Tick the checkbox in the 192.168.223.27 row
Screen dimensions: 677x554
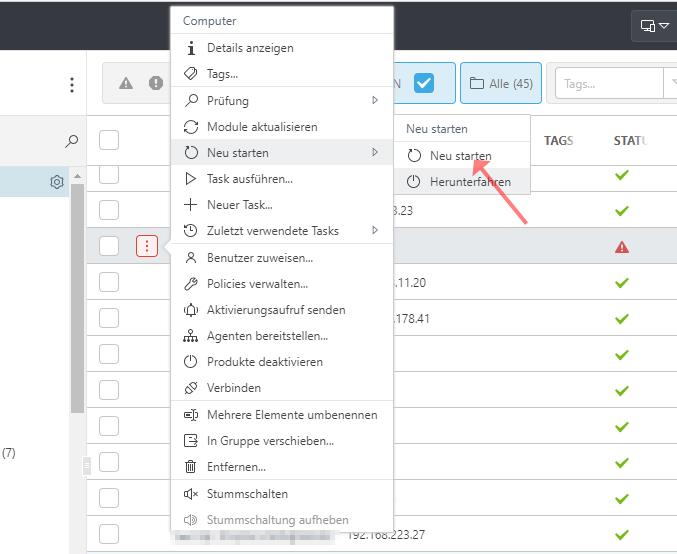click(x=109, y=534)
